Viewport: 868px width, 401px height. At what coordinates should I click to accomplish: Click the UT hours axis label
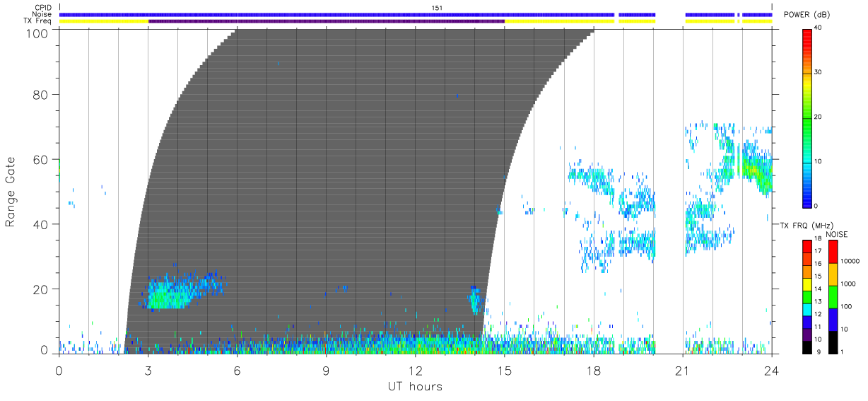(414, 386)
